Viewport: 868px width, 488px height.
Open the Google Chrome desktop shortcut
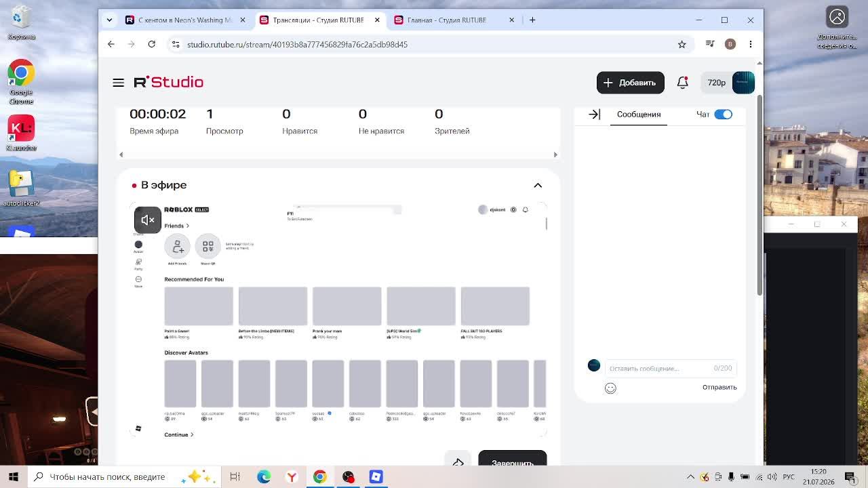point(21,83)
